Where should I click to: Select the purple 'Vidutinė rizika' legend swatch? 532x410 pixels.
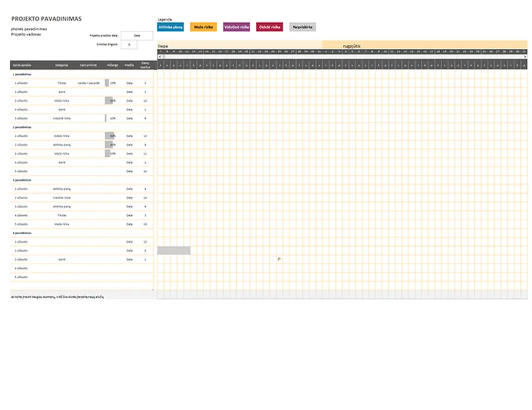pos(236,27)
